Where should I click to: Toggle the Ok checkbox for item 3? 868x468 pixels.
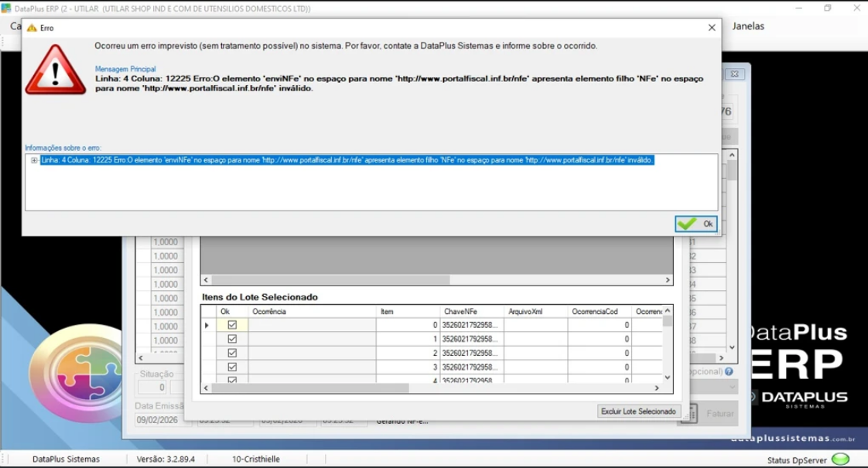(x=232, y=367)
